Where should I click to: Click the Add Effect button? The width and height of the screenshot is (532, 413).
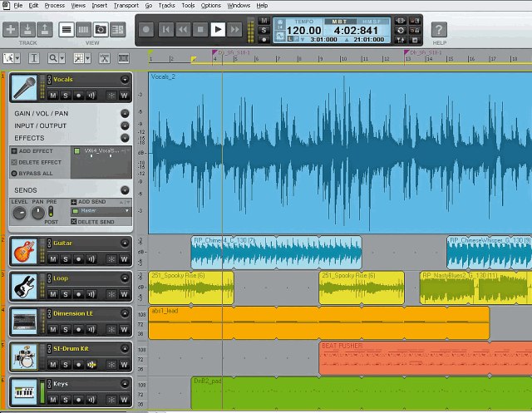click(32, 151)
